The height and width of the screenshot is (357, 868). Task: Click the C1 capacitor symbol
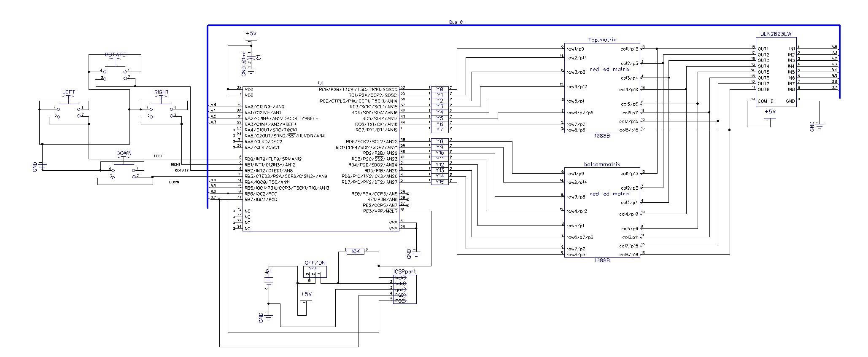251,58
